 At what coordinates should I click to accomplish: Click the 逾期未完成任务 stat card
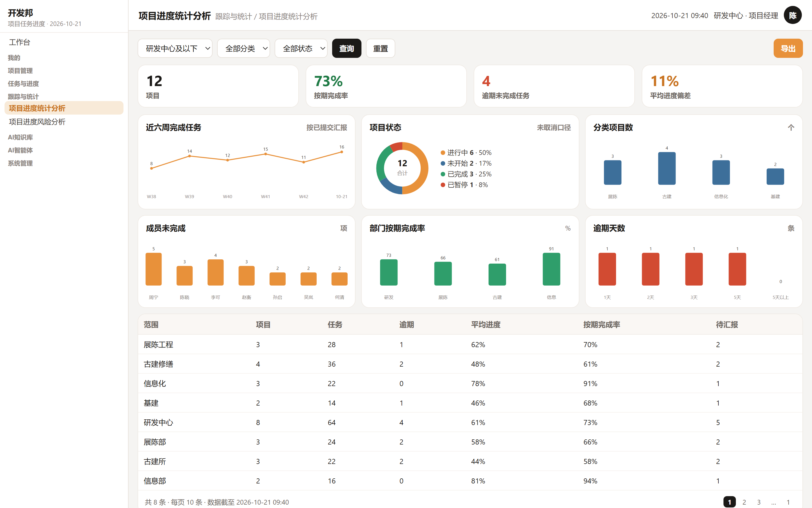point(554,86)
